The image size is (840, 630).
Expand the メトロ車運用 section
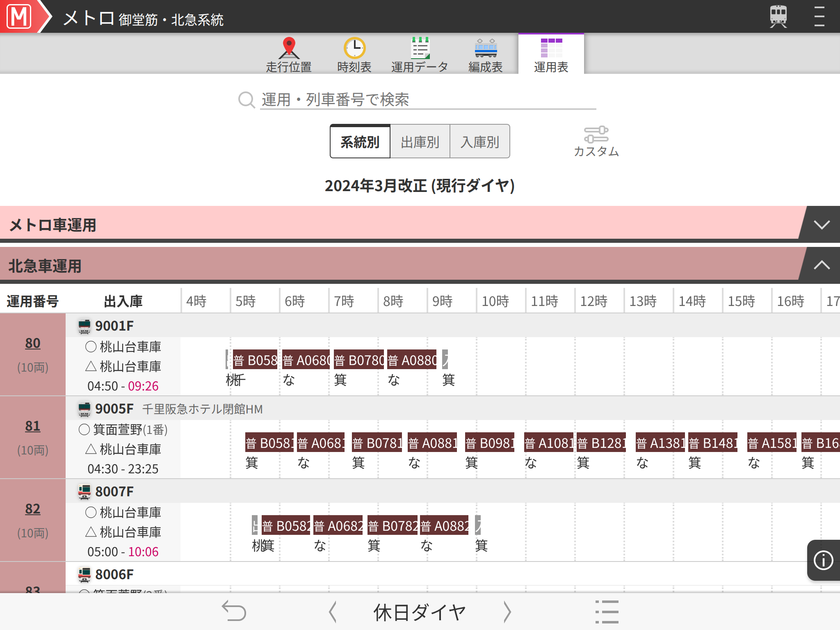(822, 224)
